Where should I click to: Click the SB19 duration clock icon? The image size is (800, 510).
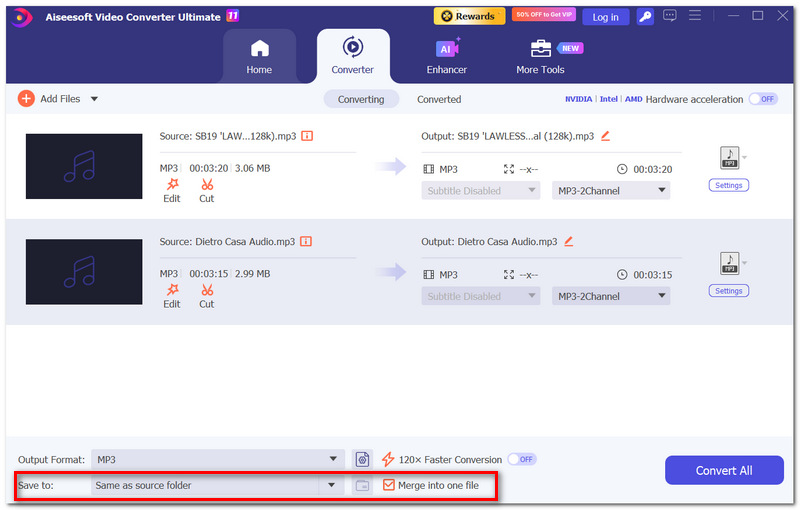pyautogui.click(x=622, y=169)
